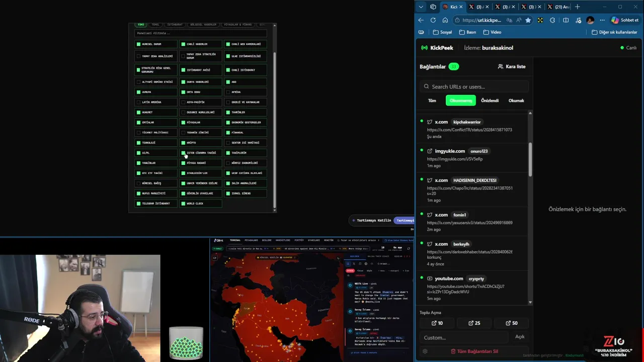Open KickPeek settings gear icon

425,351
